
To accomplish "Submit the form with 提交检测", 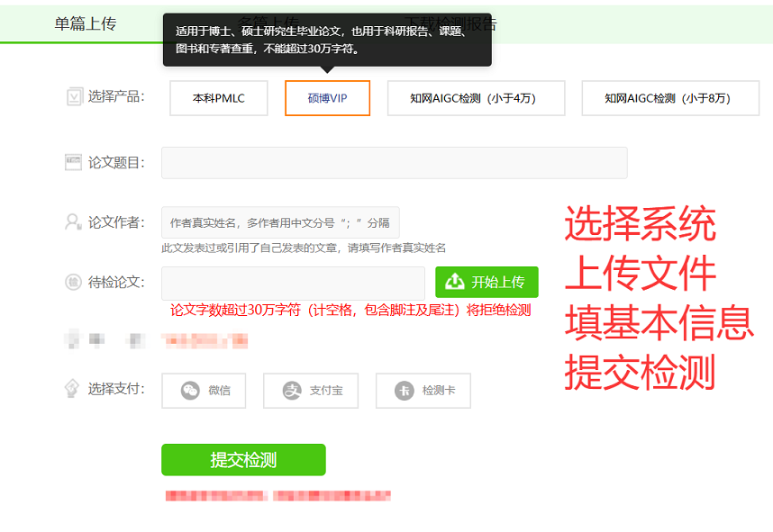I will (243, 460).
